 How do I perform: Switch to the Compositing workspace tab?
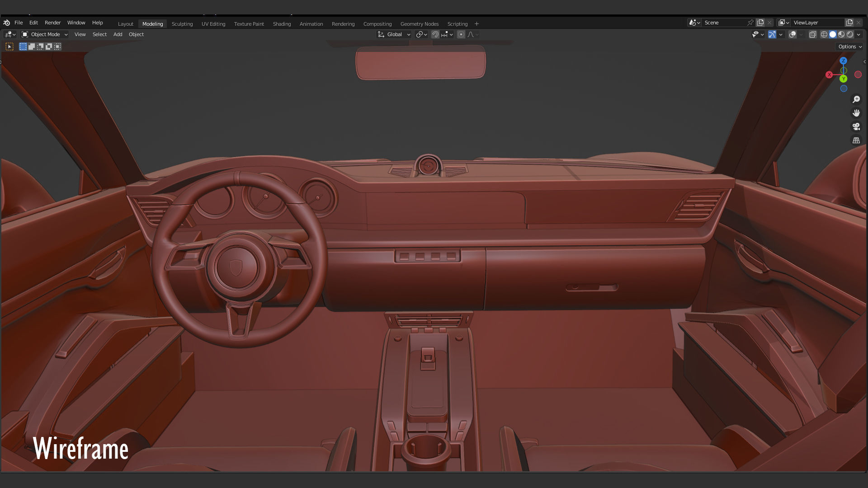click(x=377, y=24)
